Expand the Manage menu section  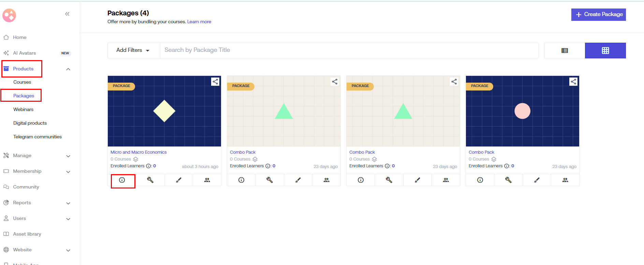coord(68,156)
